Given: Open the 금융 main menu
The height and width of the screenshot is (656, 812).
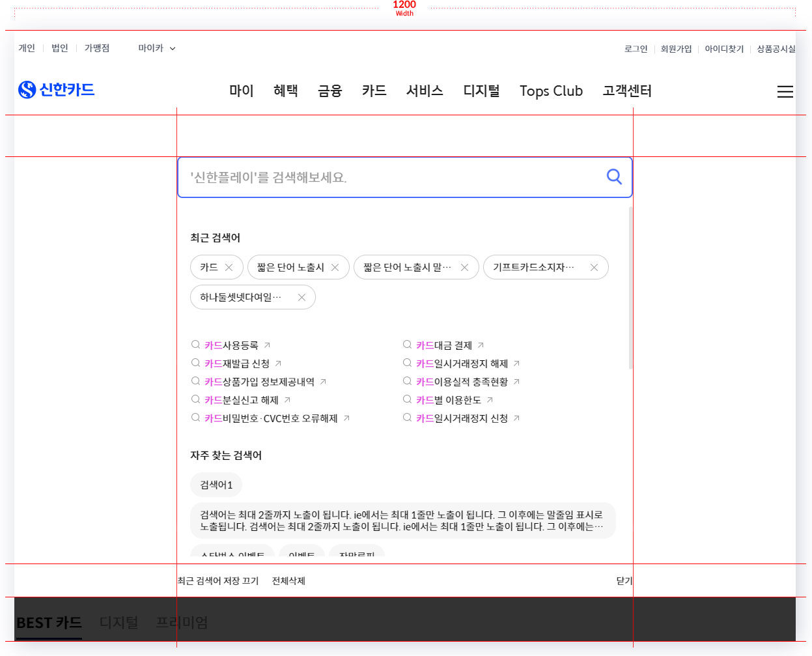Looking at the screenshot, I should [x=329, y=91].
